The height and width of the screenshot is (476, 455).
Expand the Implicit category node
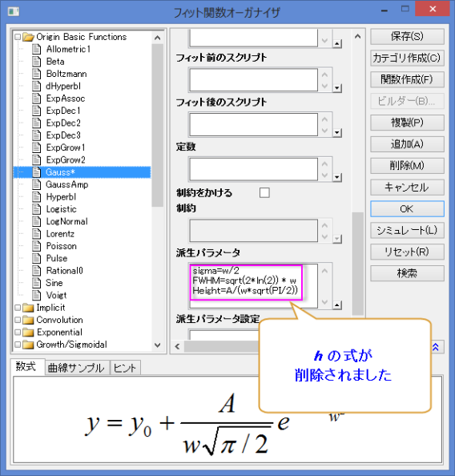(x=18, y=308)
